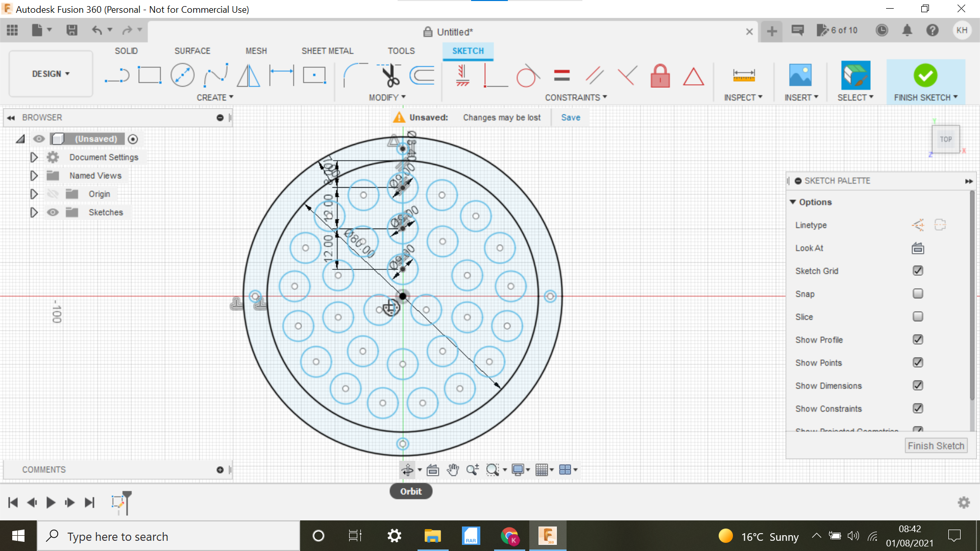980x551 pixels.
Task: Click the Look At icon
Action: (x=917, y=248)
